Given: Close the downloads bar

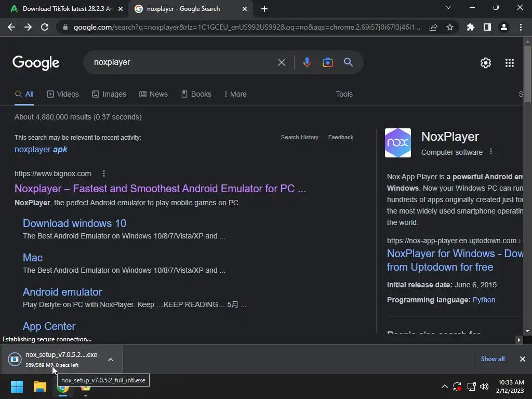Looking at the screenshot, I should point(523,359).
